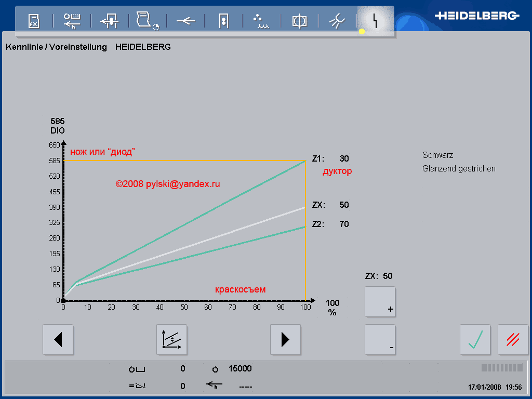This screenshot has width=532, height=399.
Task: Cancel changes with red slashes button
Action: pos(513,340)
